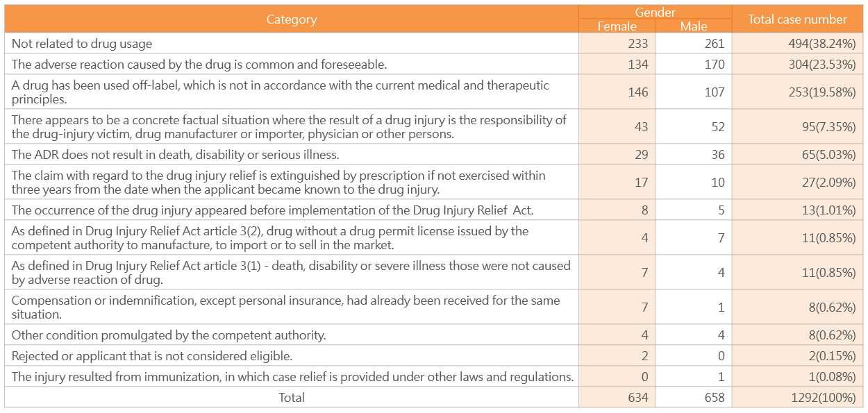Click the 1292(100%) grand total cell

(797, 397)
